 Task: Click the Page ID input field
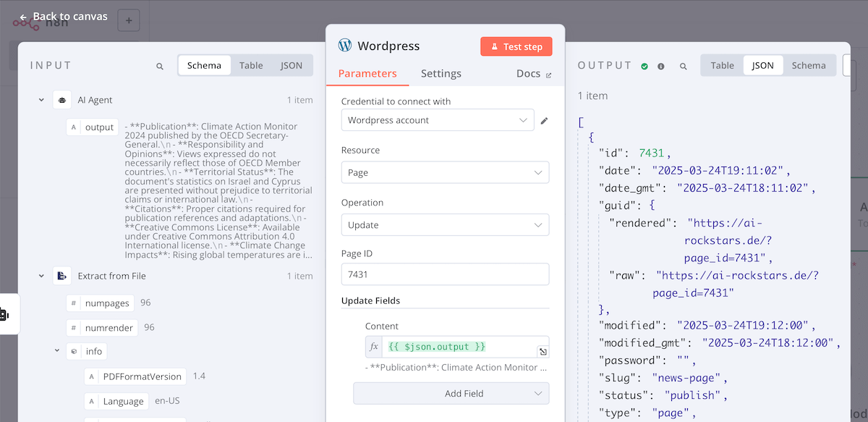pyautogui.click(x=444, y=274)
